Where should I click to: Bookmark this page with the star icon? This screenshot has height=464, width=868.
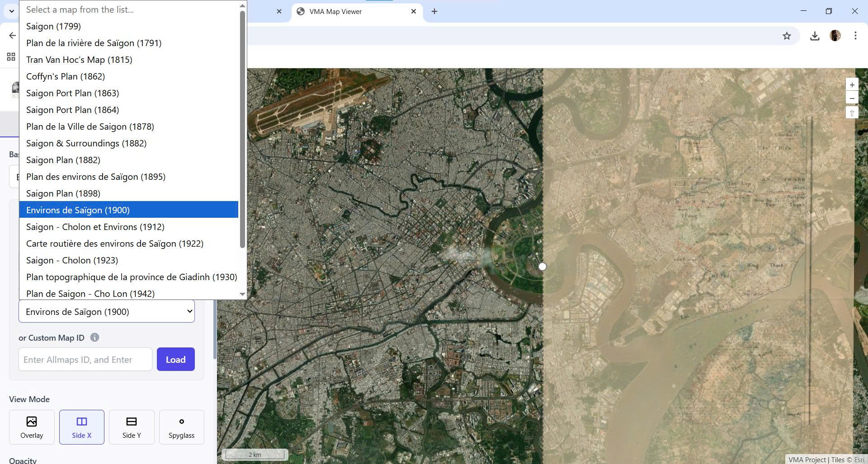(x=787, y=36)
